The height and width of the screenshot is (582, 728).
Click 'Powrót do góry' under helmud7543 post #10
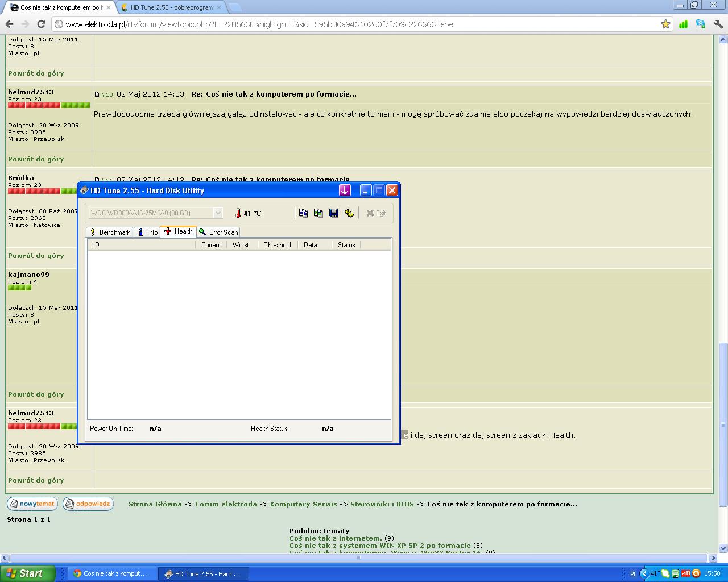tap(36, 159)
